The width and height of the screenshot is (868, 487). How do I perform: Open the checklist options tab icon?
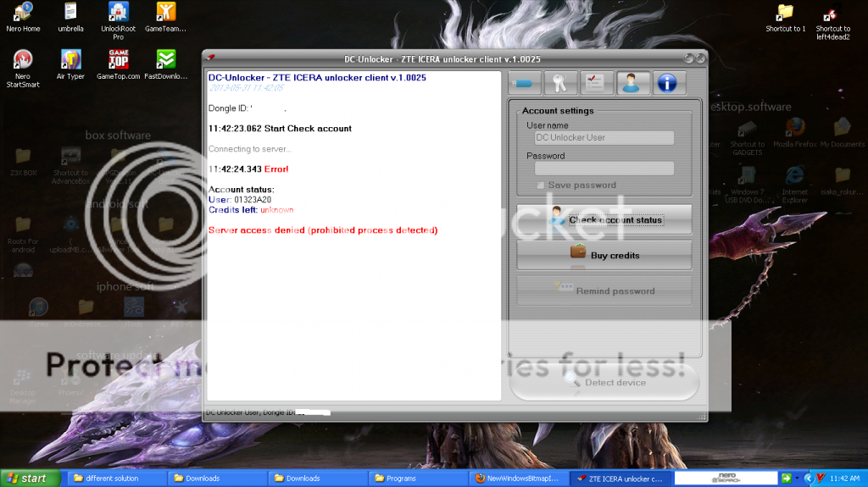click(598, 82)
